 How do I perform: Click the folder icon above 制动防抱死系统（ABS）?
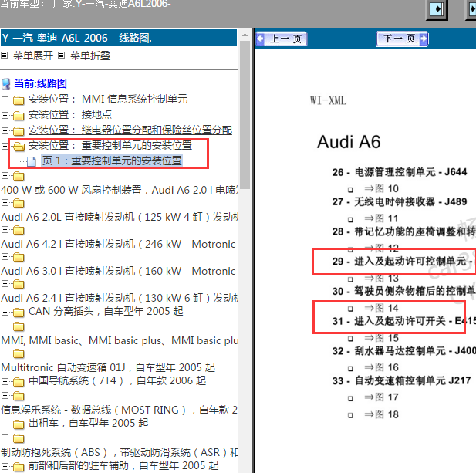(x=19, y=438)
